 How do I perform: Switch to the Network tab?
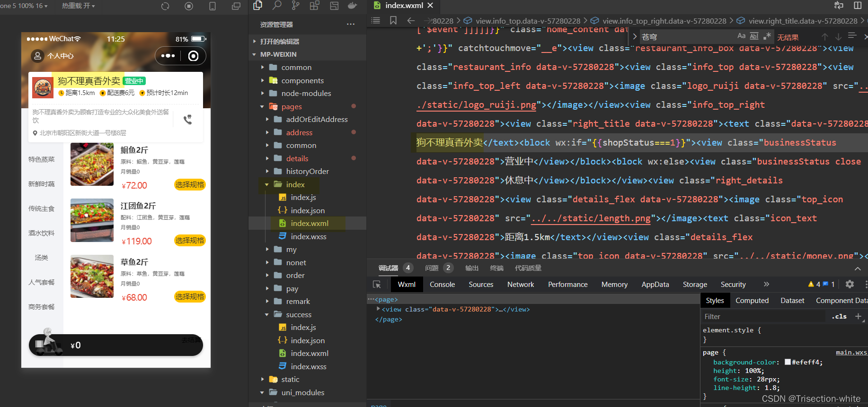coord(521,285)
